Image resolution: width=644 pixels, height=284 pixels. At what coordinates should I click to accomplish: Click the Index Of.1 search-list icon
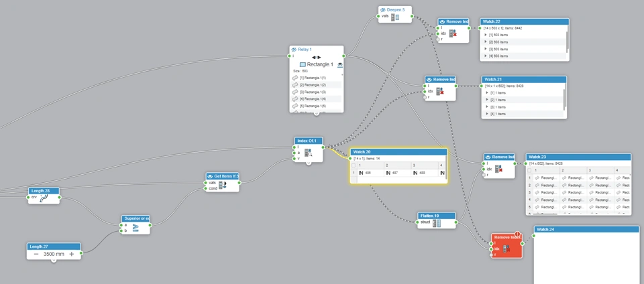308,153
